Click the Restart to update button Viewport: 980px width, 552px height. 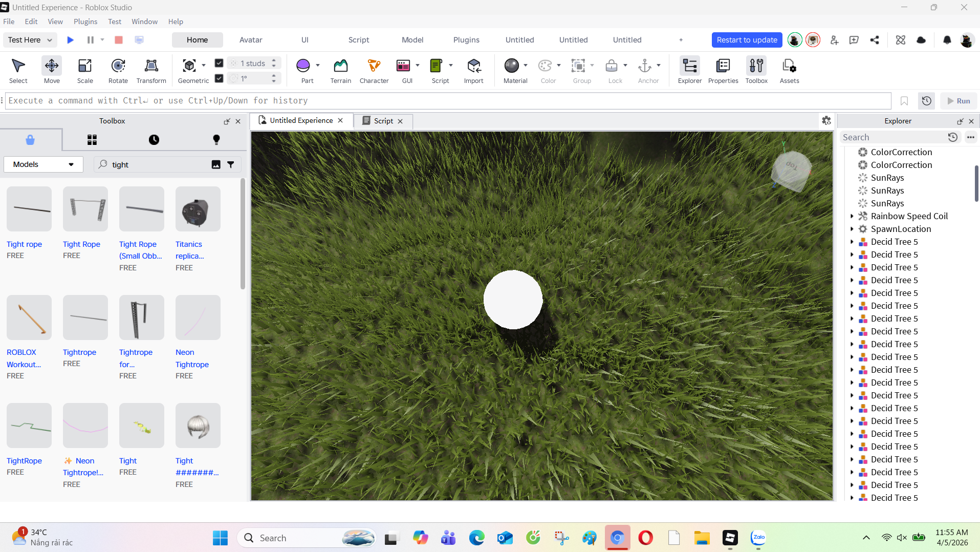click(747, 40)
